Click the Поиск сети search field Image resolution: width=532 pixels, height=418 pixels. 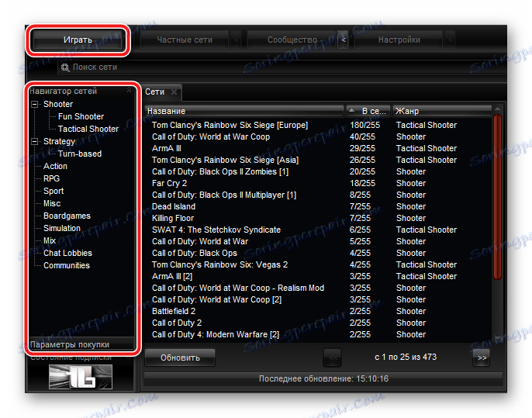(x=282, y=67)
